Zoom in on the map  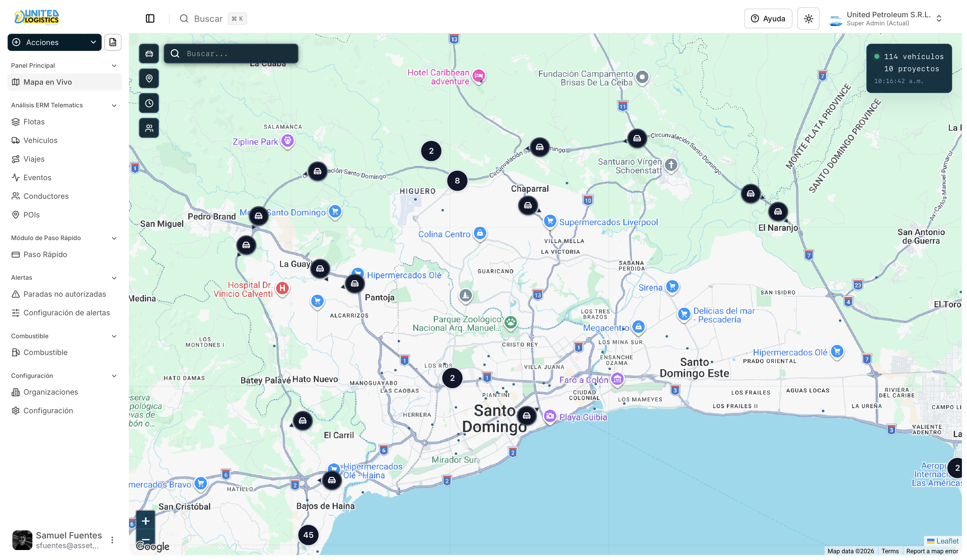[145, 521]
